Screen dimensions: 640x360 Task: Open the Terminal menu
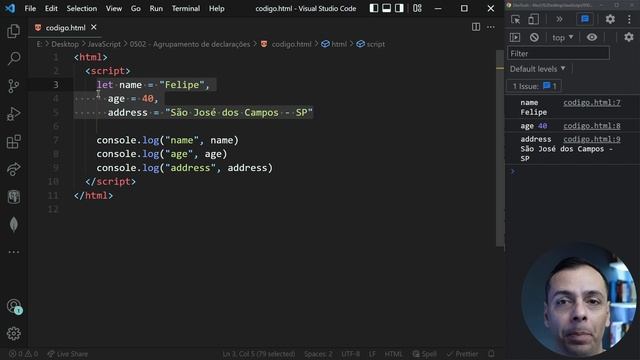186,8
